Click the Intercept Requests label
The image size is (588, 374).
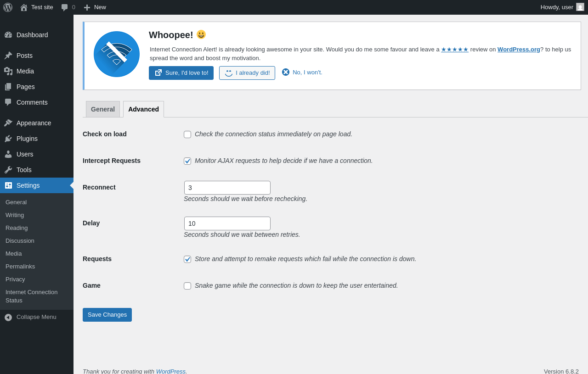112,161
